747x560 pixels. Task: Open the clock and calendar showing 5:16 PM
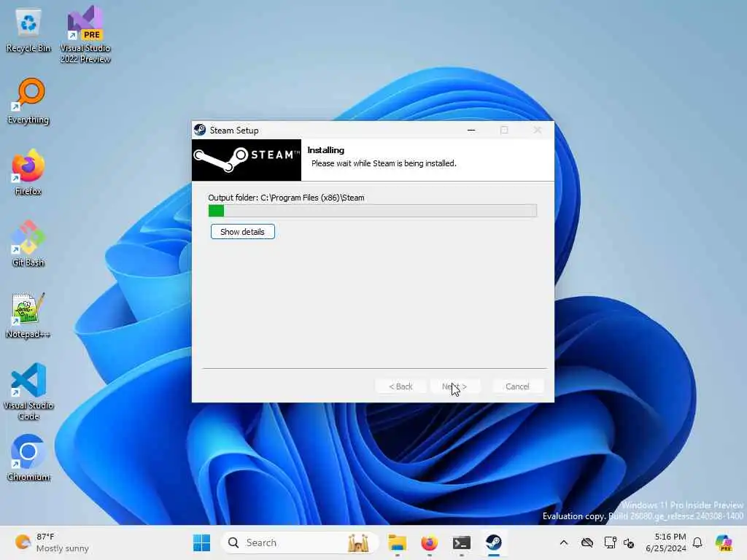[666, 542]
